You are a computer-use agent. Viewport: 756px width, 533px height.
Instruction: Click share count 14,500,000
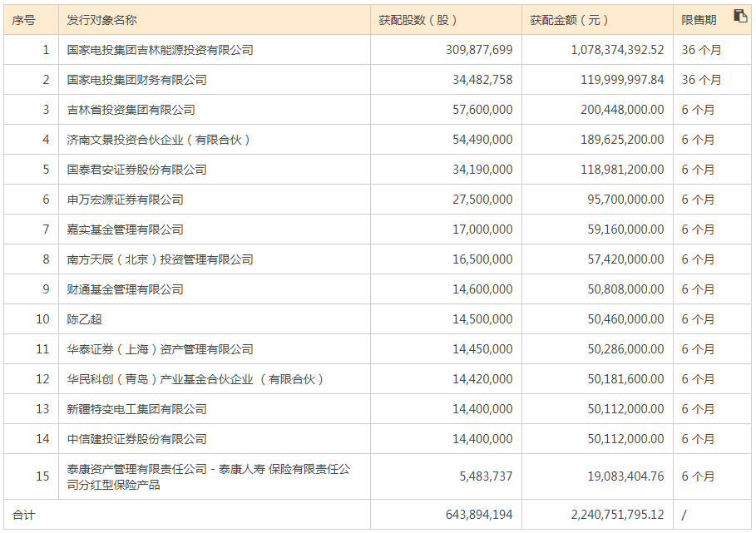tap(482, 319)
